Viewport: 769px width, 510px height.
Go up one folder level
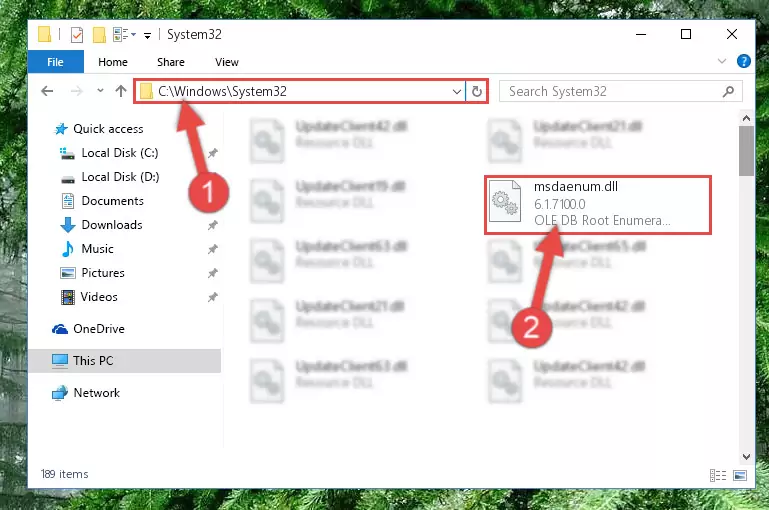click(121, 91)
